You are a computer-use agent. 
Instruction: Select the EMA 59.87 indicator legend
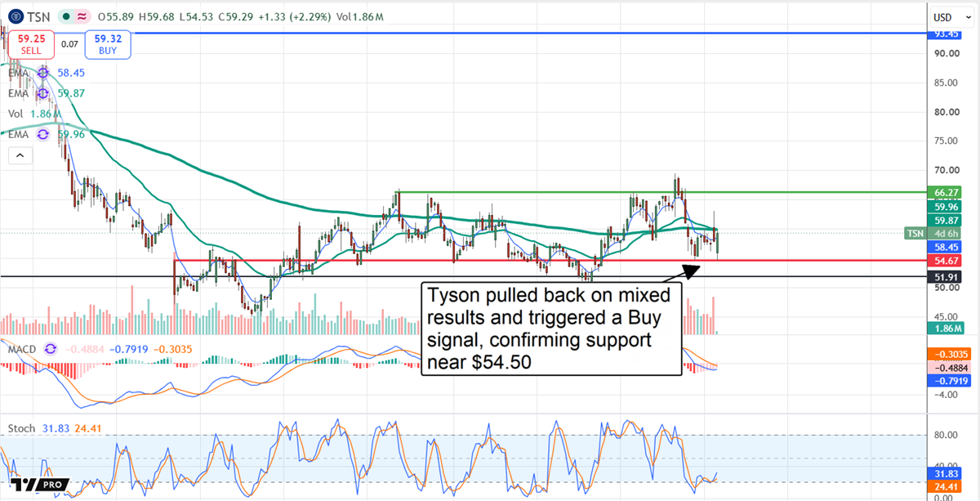point(47,93)
